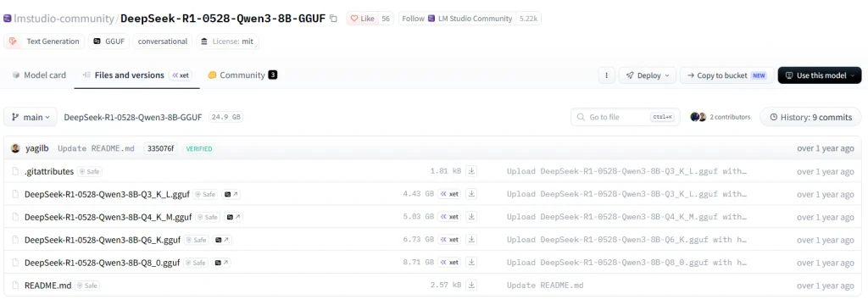Click the xet badge on the Q4_K_M row
Viewport: 868px width, 305px height.
pyautogui.click(x=450, y=216)
